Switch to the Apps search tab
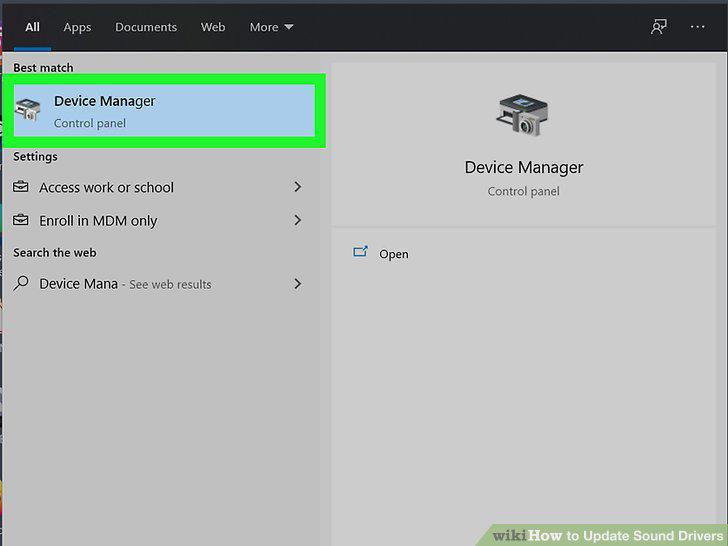Image resolution: width=728 pixels, height=546 pixels. tap(77, 27)
